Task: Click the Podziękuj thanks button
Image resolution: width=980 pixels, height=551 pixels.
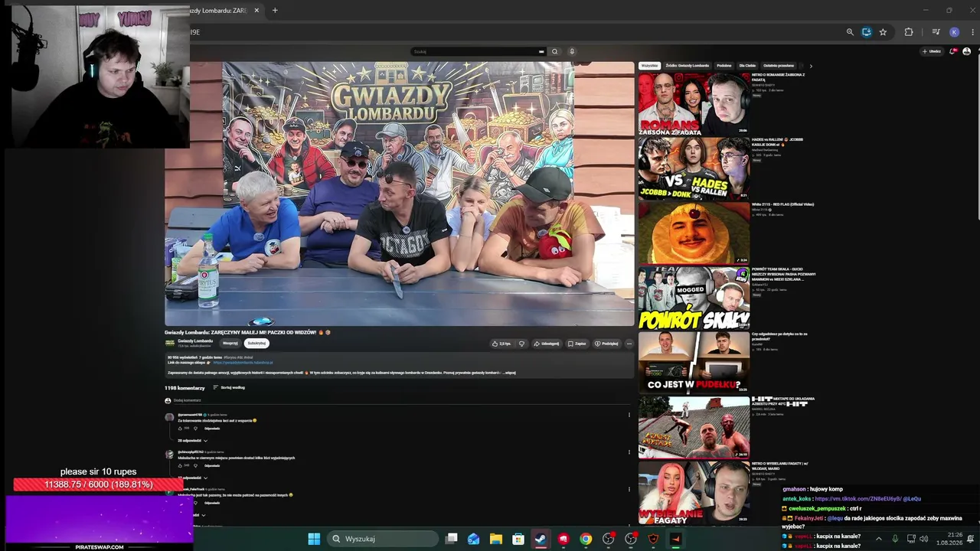Action: pos(606,344)
